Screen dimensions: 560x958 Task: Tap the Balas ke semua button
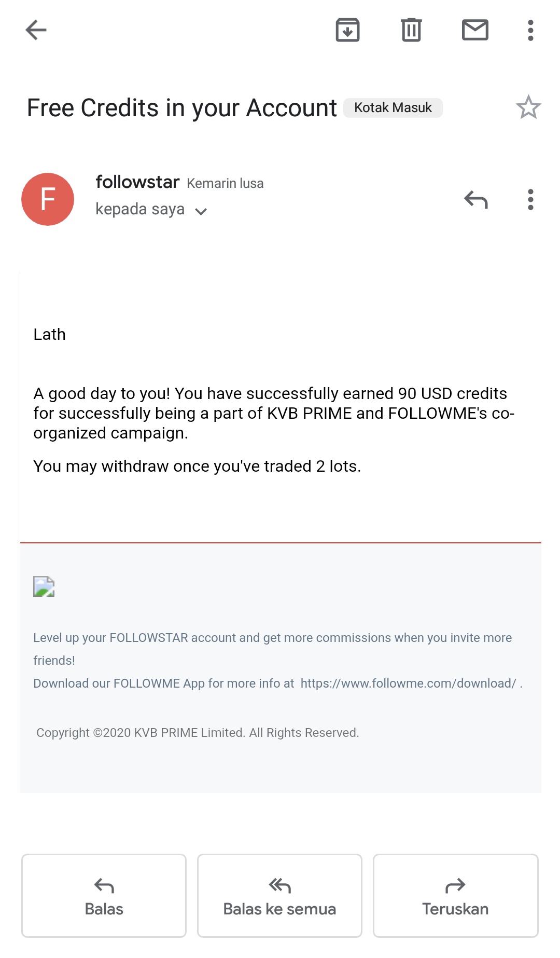279,896
